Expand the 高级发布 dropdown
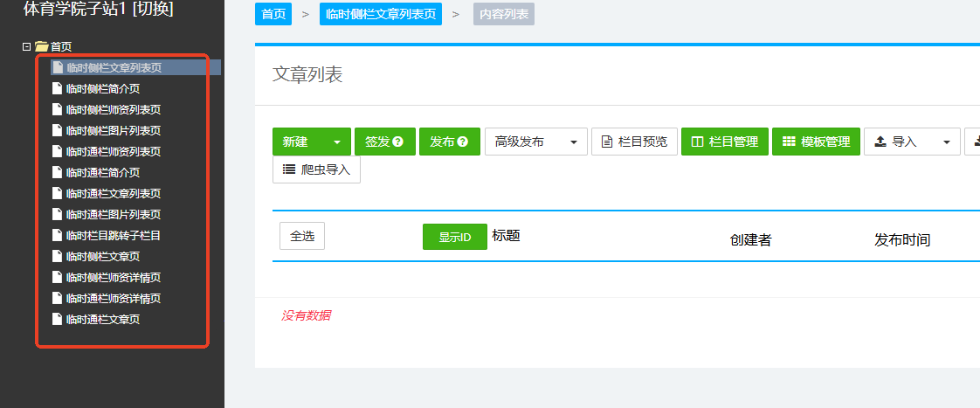 coord(573,142)
